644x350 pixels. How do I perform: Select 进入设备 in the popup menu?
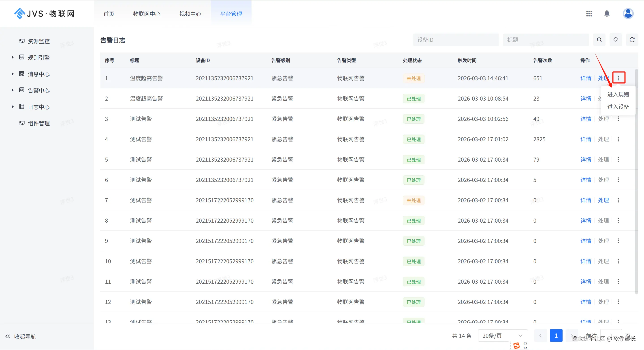[x=618, y=107]
